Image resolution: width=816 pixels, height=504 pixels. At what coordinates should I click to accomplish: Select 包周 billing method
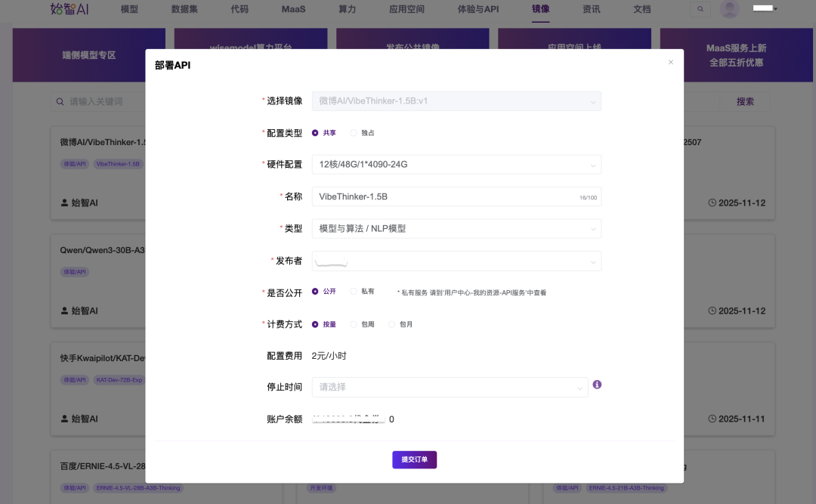pos(362,324)
